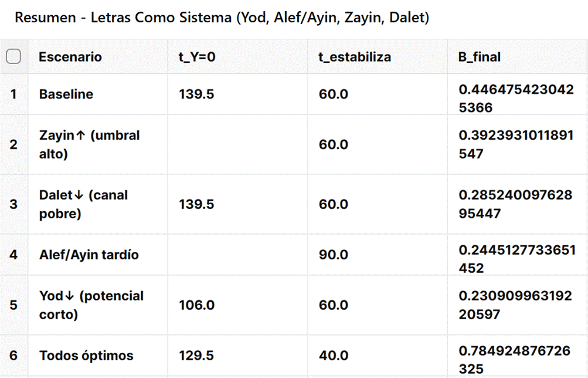Viewport: 588px width, 378px height.
Task: Select the B_final column header
Action: pyautogui.click(x=480, y=57)
